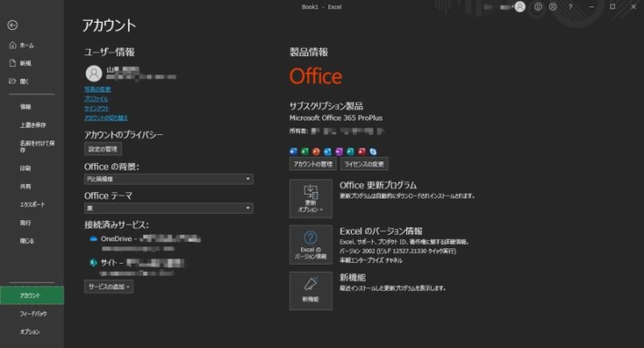
Task: Click the OneNote product icon
Action: [339, 151]
